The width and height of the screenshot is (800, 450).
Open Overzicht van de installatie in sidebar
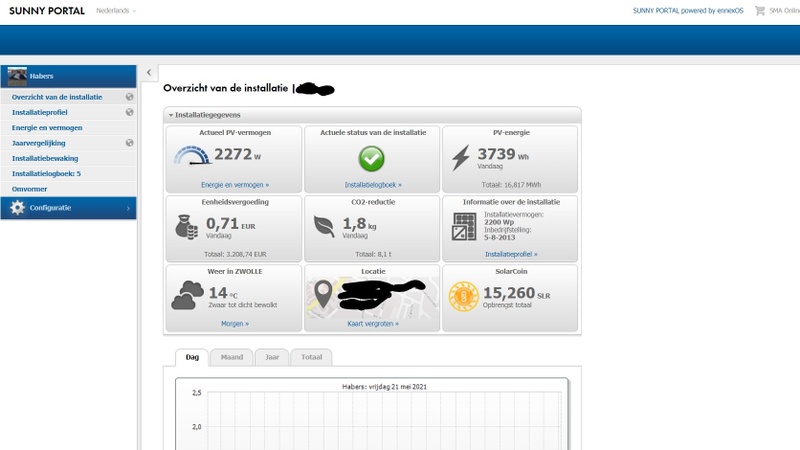(57, 97)
